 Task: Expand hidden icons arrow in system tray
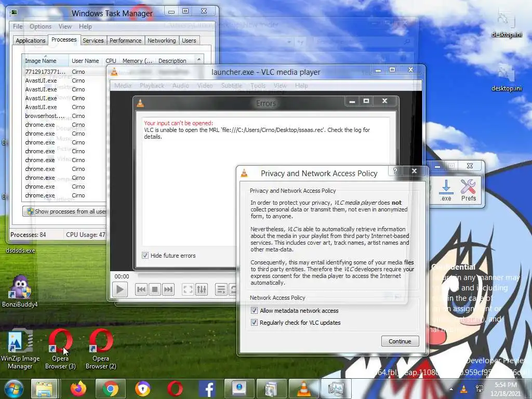pos(451,389)
